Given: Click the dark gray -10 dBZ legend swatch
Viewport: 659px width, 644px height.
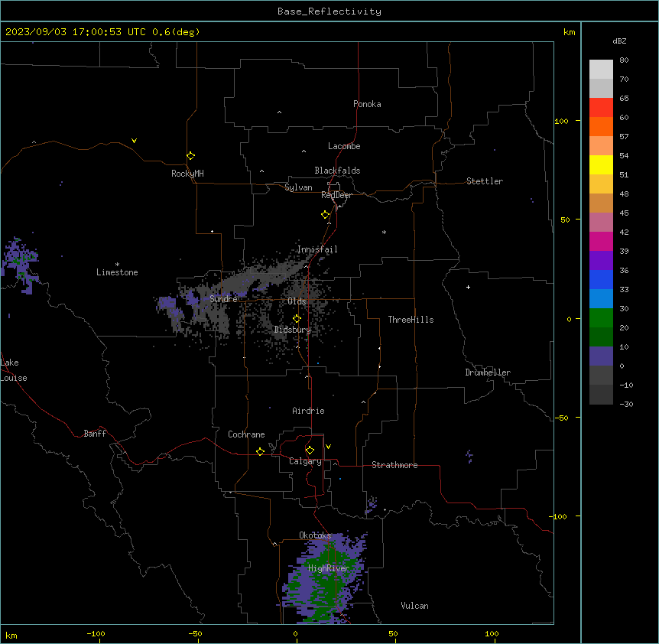Looking at the screenshot, I should coord(601,395).
